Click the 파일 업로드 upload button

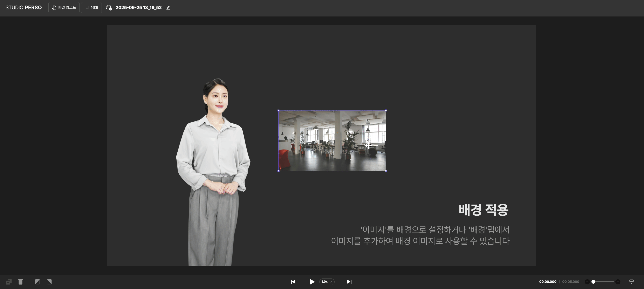[x=64, y=7]
